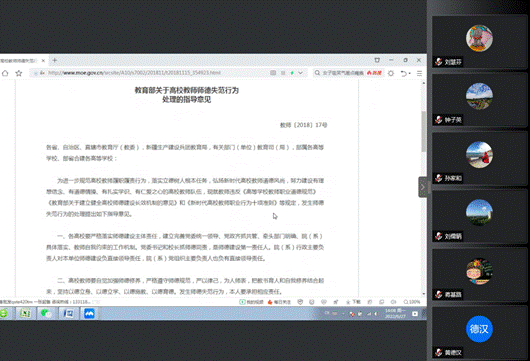The image size is (530, 361).
Task: Toggle 钟子英's muted microphone icon
Action: click(438, 120)
